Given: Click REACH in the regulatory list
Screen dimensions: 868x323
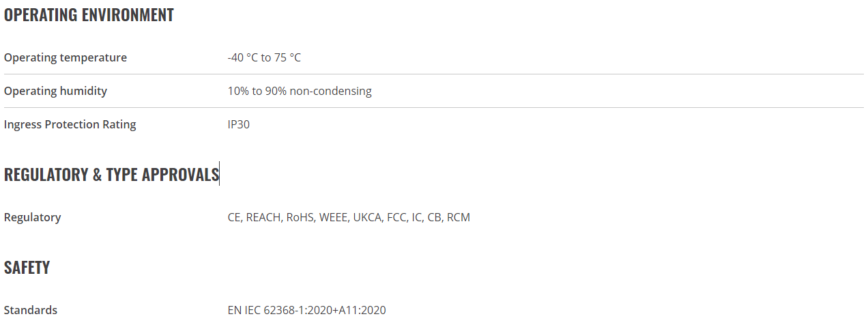Looking at the screenshot, I should coord(263,217).
